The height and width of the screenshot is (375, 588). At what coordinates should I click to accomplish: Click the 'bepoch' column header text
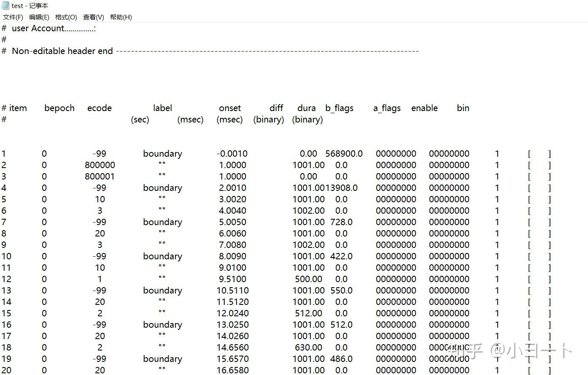(59, 108)
